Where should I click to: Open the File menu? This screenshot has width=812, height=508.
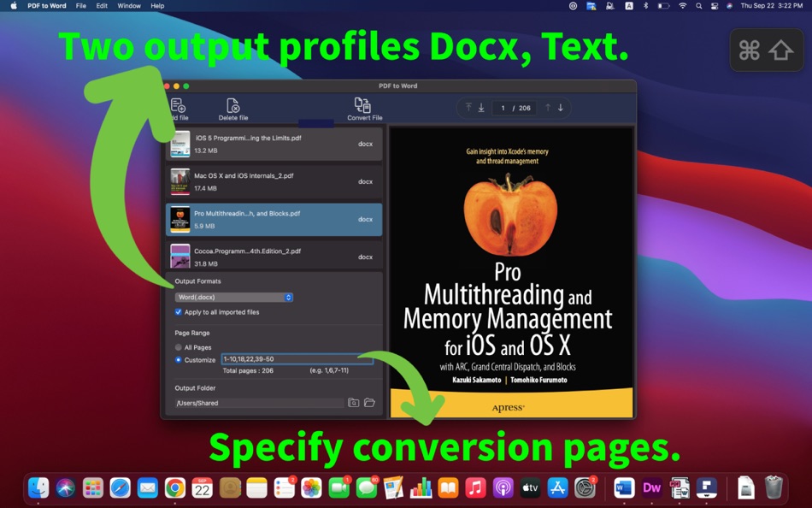coord(81,6)
